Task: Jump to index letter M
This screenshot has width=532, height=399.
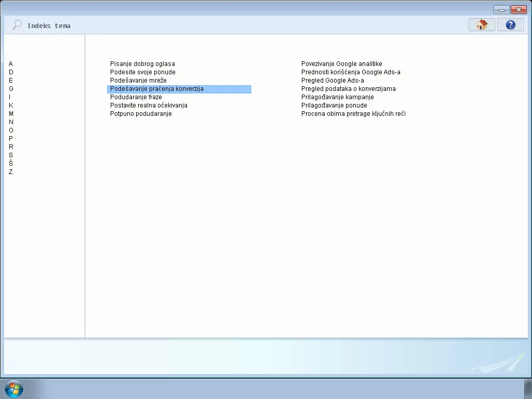Action: point(11,114)
